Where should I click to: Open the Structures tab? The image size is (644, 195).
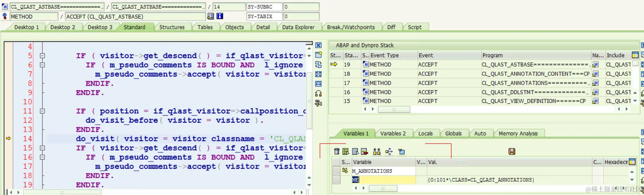[x=172, y=27]
